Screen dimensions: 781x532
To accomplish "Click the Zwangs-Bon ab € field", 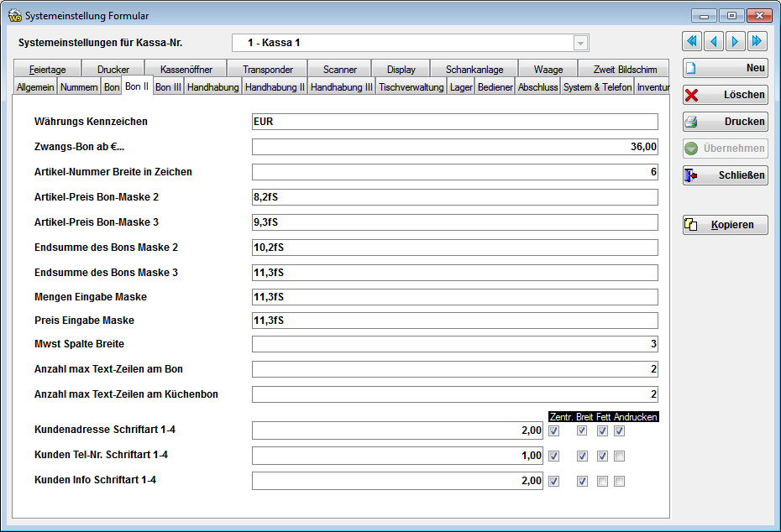I will click(x=455, y=147).
